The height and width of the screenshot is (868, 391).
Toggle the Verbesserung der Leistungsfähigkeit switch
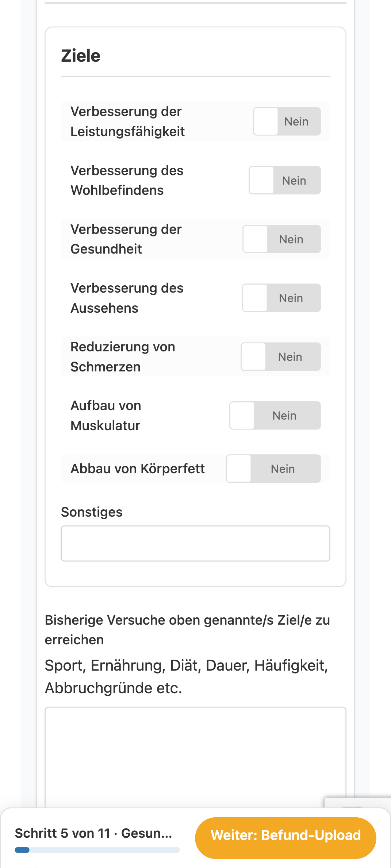point(287,121)
